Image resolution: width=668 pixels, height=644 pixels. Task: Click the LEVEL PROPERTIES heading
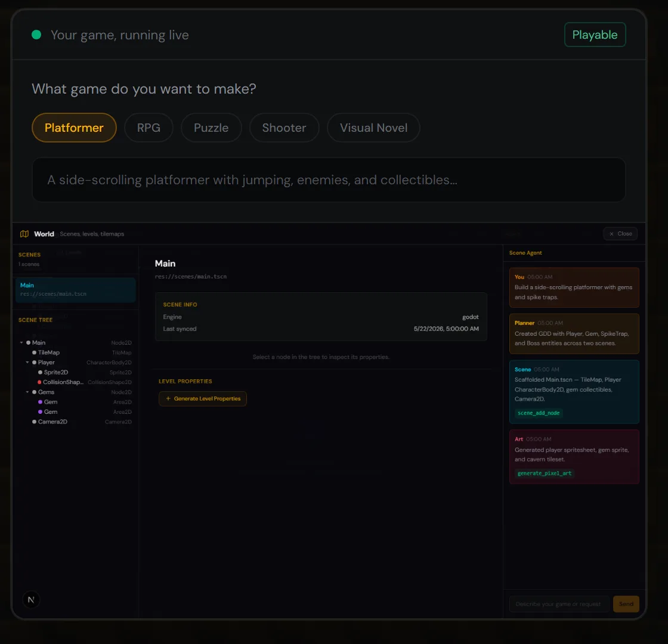click(185, 381)
